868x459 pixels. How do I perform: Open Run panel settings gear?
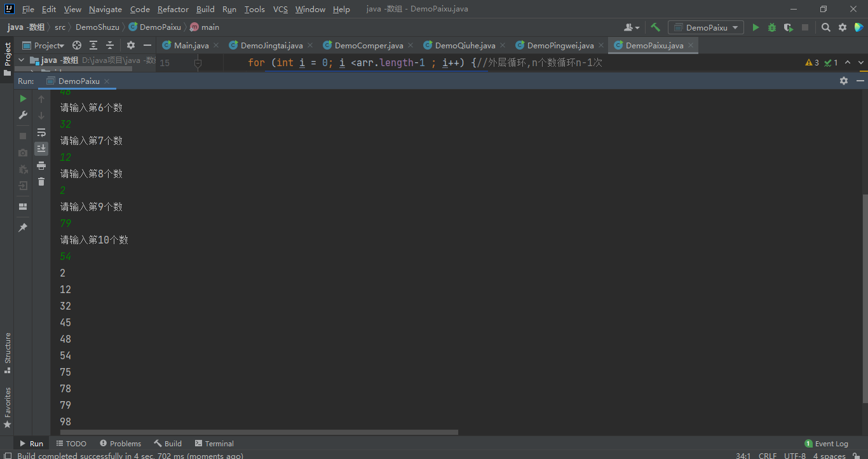[844, 81]
